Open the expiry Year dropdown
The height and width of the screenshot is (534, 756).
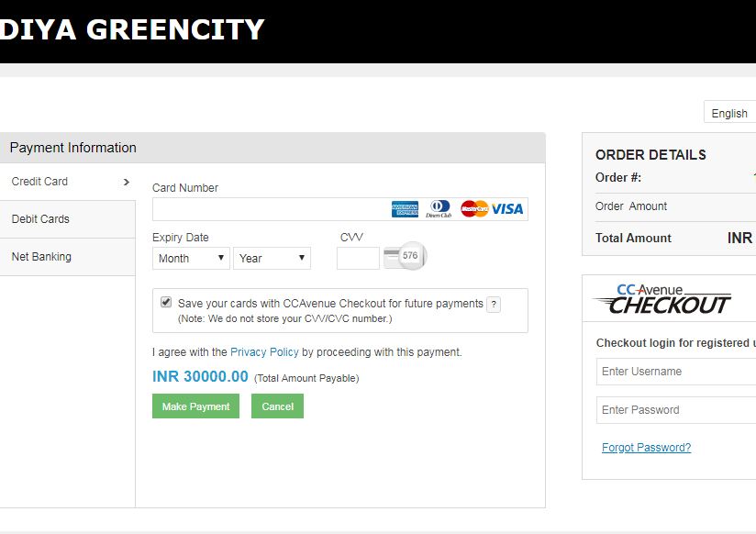click(x=272, y=259)
